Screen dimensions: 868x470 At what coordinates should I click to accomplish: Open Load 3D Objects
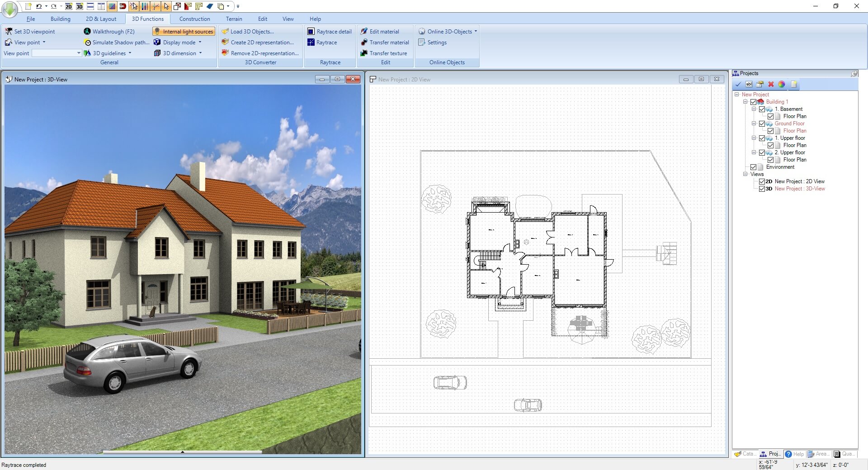click(x=251, y=31)
